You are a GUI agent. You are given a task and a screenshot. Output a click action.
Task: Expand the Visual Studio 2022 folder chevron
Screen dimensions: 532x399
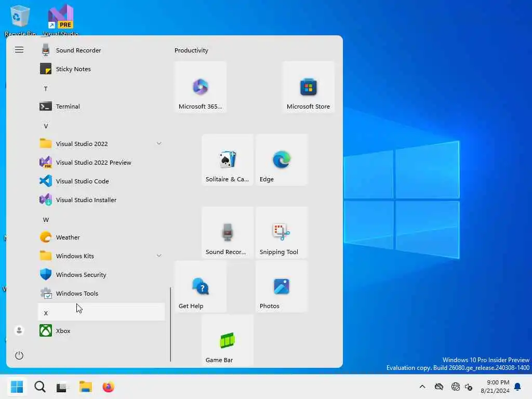pos(159,143)
